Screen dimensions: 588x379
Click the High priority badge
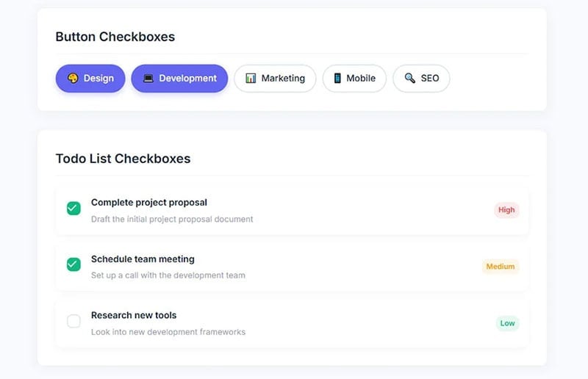click(x=506, y=210)
